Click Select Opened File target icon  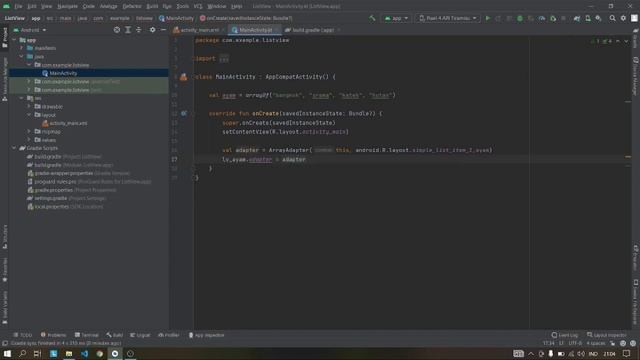tap(117, 30)
